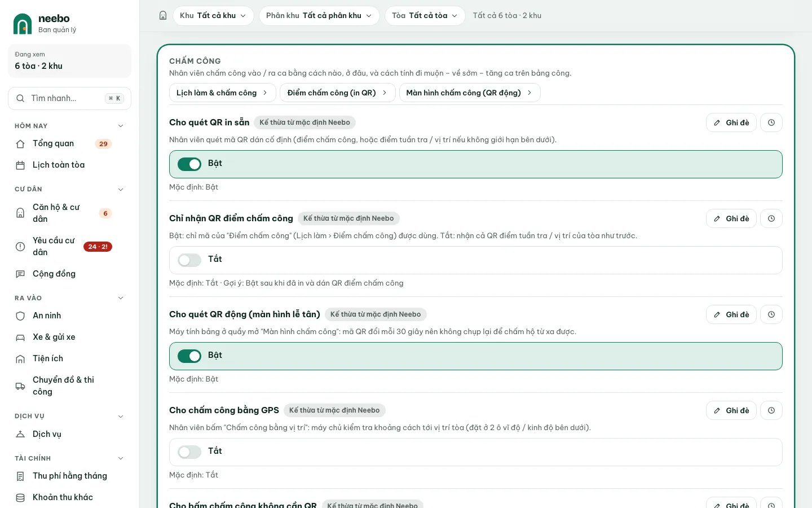Open Màn hình chấm công (QR động)
The height and width of the screenshot is (508, 812).
pos(470,93)
